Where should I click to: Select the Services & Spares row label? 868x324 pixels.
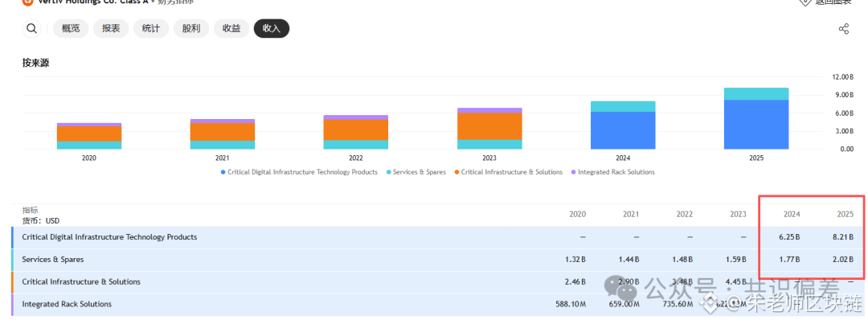click(53, 259)
